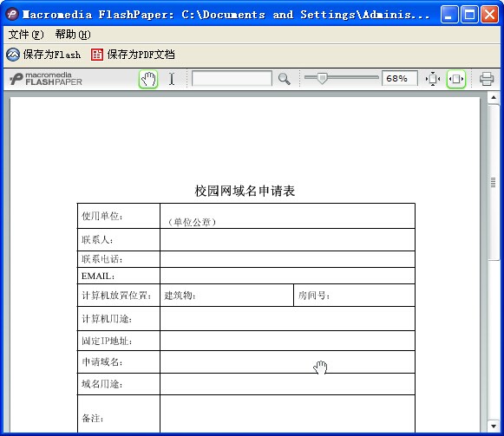The image size is (504, 436).
Task: Click the magnifier search icon
Action: (285, 79)
